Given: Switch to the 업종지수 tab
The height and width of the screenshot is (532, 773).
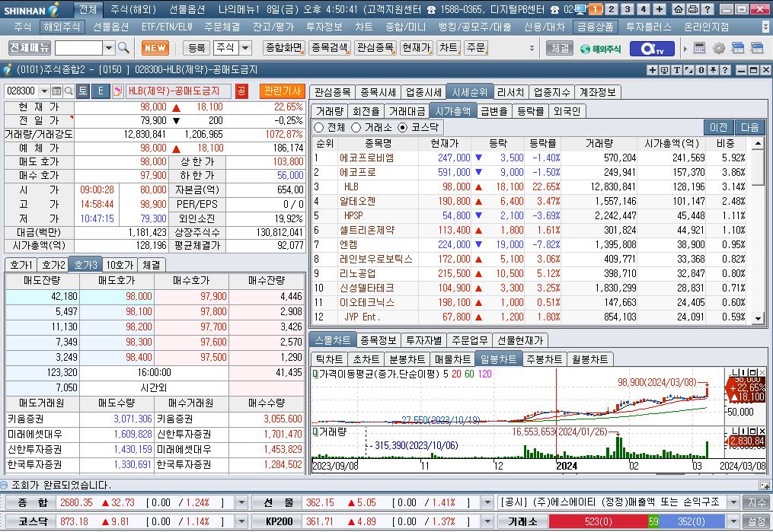Looking at the screenshot, I should coord(551,92).
